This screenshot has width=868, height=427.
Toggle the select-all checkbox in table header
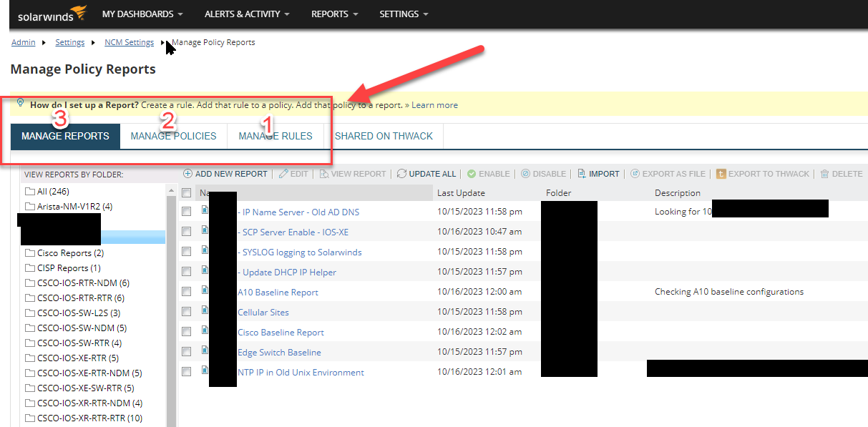pos(187,193)
